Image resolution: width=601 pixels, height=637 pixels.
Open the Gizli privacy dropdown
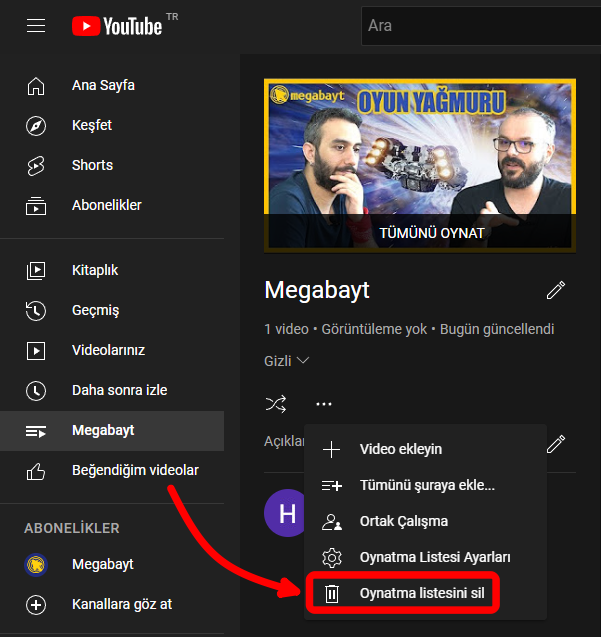[x=287, y=360]
